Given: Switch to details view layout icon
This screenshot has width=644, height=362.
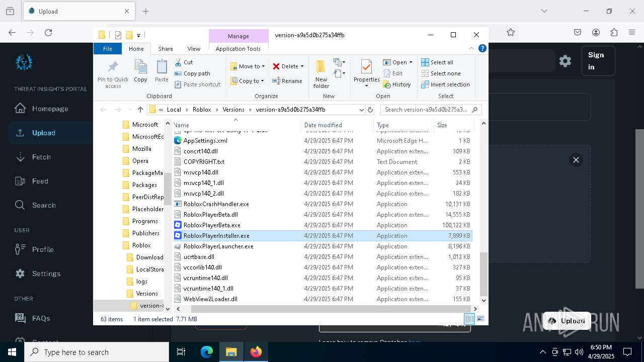Looking at the screenshot, I should coord(469,319).
